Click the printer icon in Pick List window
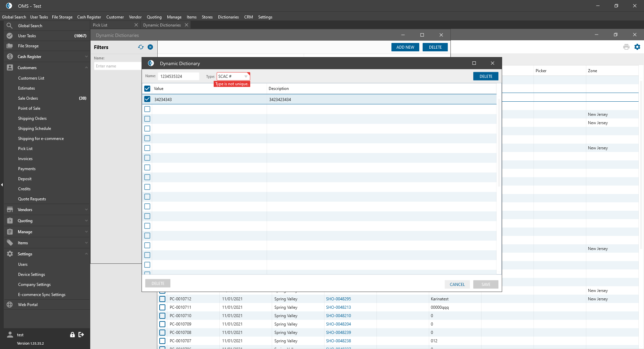Viewport: 644px width, 349px height. click(x=626, y=47)
